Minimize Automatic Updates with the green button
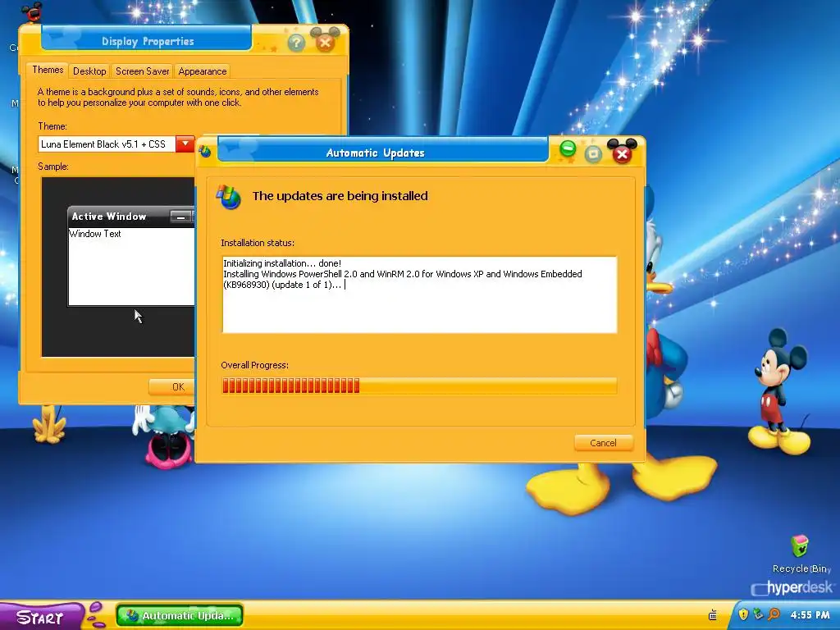 tap(568, 149)
